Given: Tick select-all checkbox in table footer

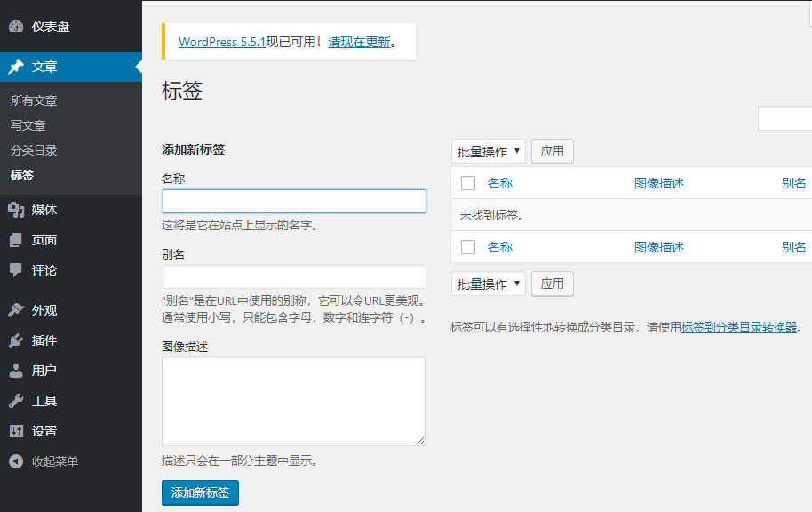Looking at the screenshot, I should click(x=468, y=247).
